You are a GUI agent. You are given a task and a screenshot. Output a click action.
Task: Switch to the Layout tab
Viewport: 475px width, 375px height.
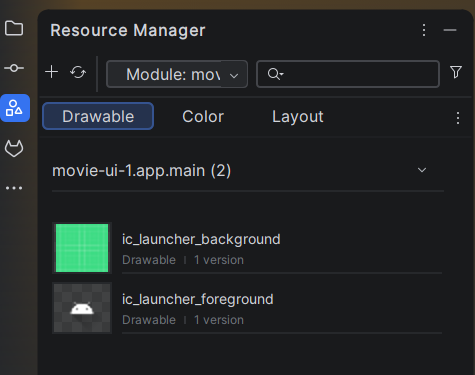click(298, 117)
